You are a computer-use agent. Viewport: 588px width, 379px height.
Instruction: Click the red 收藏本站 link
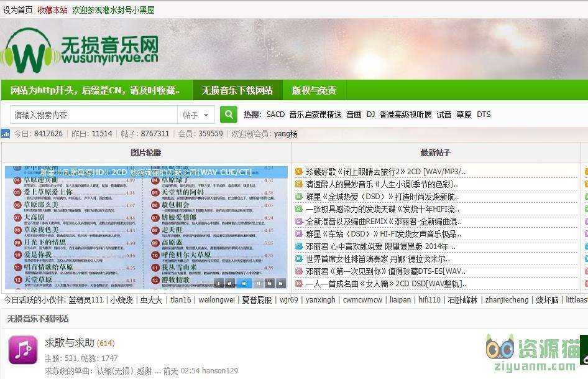pos(52,10)
